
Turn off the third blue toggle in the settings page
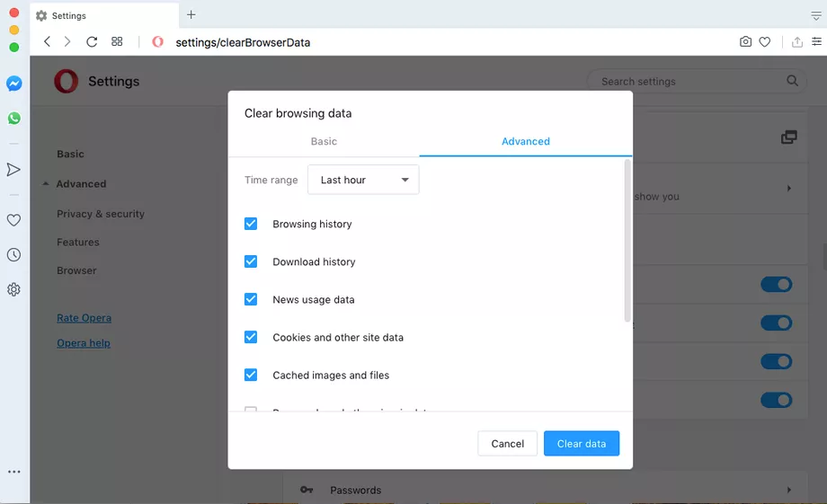click(x=777, y=362)
